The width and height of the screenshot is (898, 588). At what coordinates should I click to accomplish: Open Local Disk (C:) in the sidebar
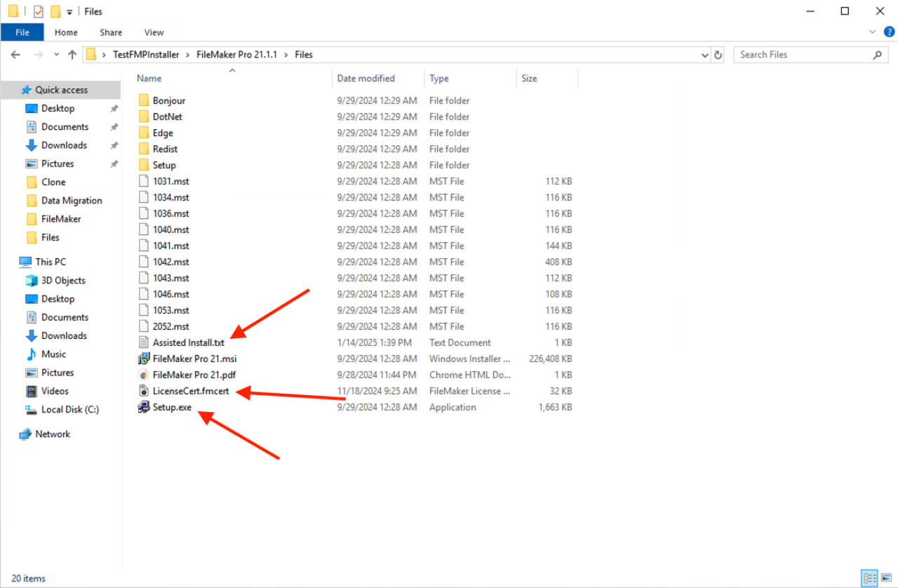[69, 409]
